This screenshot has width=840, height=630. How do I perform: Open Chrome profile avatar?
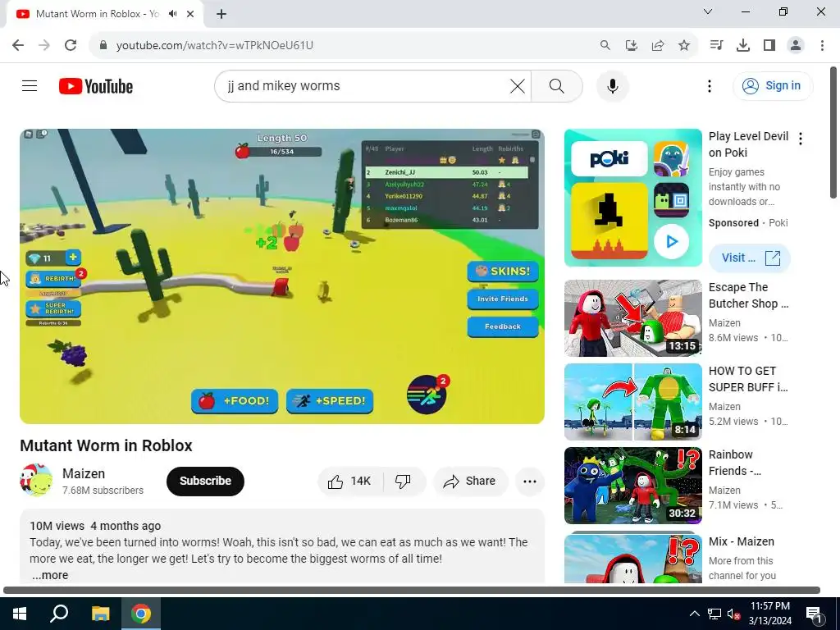point(796,45)
